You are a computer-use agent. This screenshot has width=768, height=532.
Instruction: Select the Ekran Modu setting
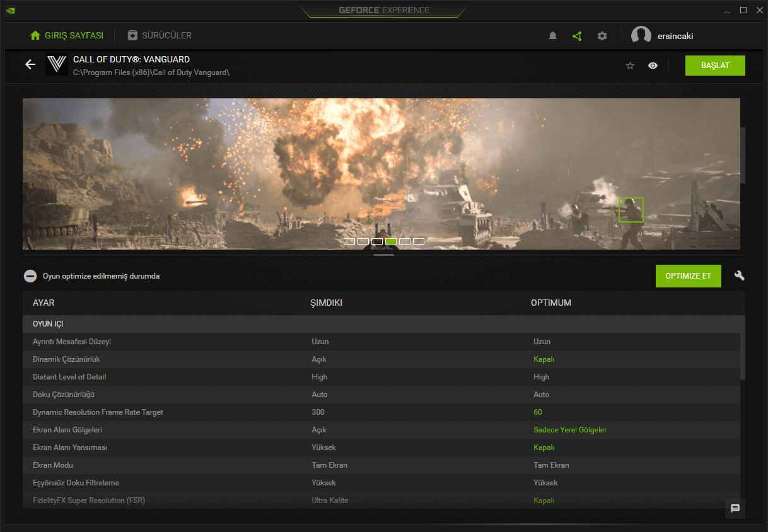tap(381, 465)
